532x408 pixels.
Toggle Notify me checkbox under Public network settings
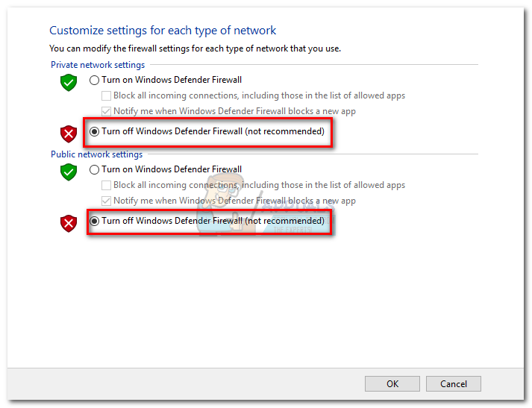point(106,201)
